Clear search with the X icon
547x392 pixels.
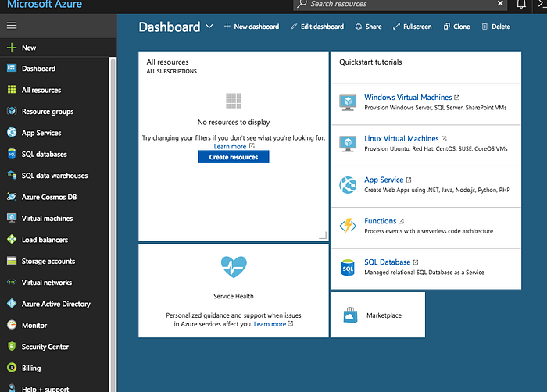pyautogui.click(x=500, y=3)
